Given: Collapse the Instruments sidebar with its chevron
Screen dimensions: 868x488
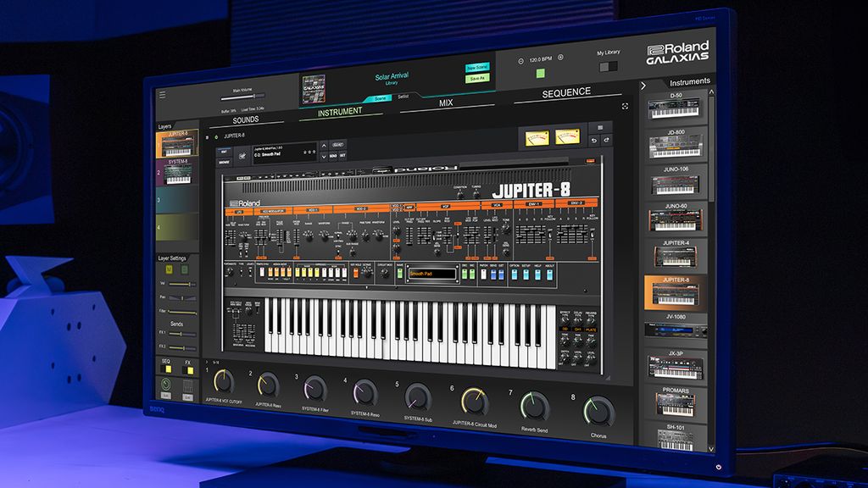Looking at the screenshot, I should click(x=643, y=85).
